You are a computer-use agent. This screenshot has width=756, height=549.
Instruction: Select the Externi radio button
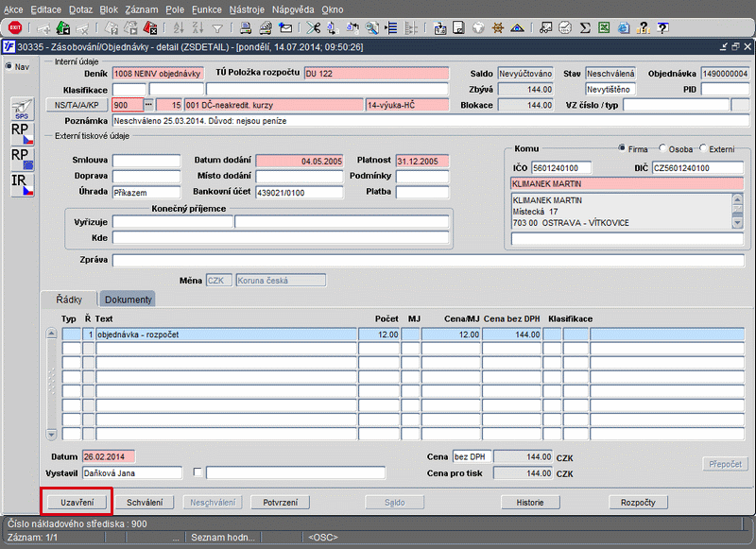click(703, 148)
